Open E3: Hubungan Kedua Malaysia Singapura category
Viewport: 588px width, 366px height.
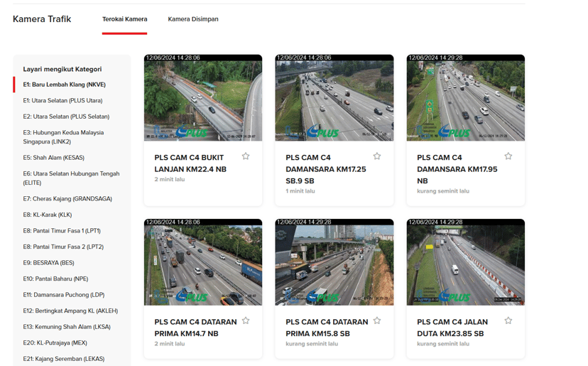[63, 137]
